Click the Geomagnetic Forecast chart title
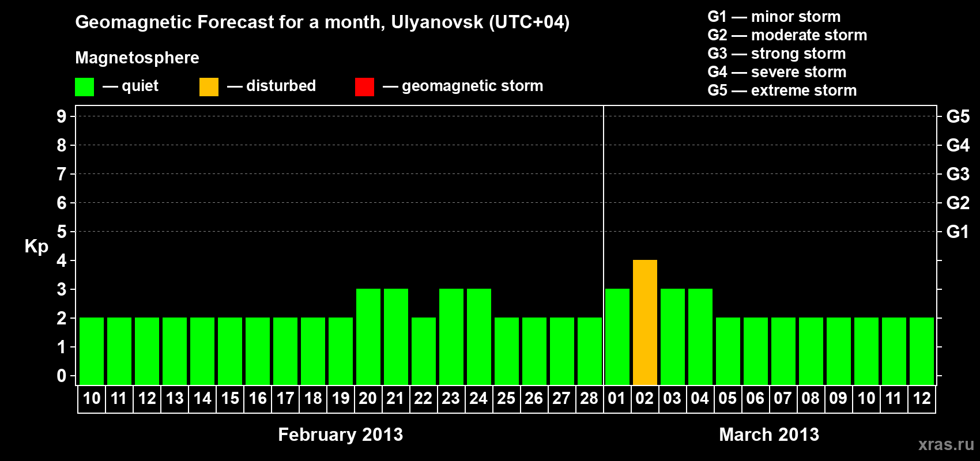 pyautogui.click(x=322, y=22)
